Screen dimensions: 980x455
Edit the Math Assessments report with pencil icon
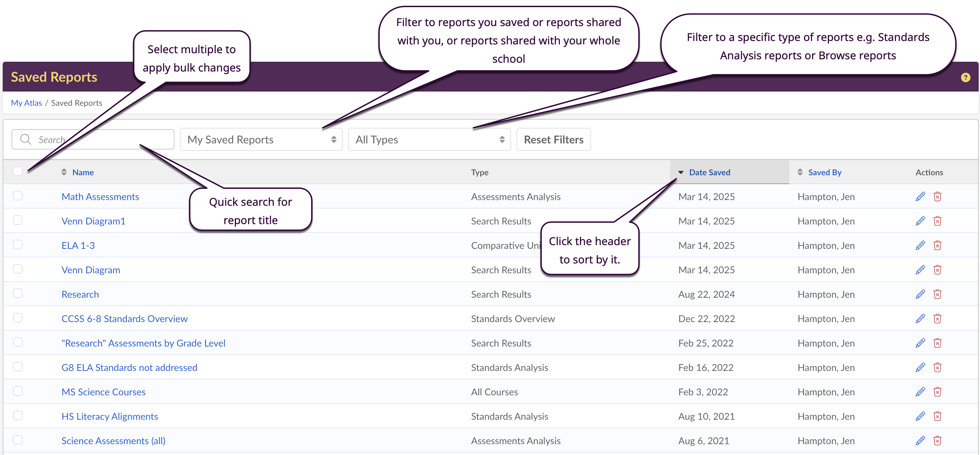pyautogui.click(x=920, y=197)
